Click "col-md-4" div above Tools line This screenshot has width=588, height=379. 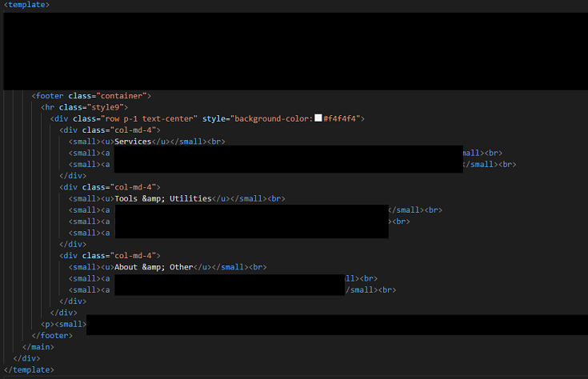[110, 187]
